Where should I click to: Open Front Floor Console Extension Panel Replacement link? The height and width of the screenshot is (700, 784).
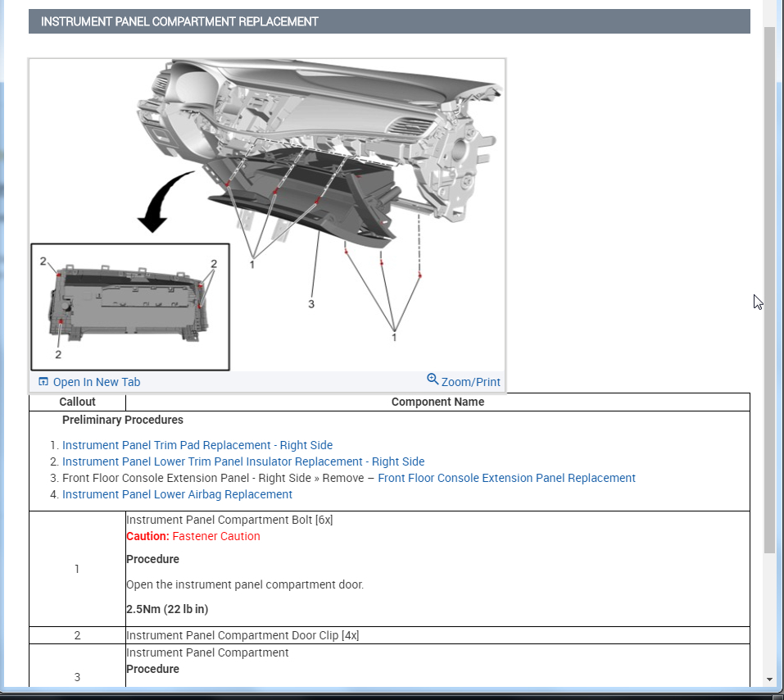click(x=506, y=479)
